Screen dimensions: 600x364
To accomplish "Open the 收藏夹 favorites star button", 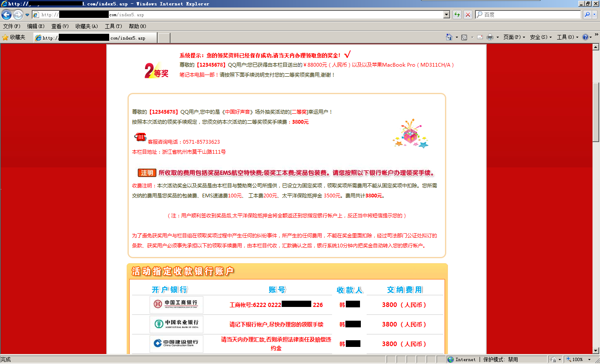I will click(x=14, y=37).
